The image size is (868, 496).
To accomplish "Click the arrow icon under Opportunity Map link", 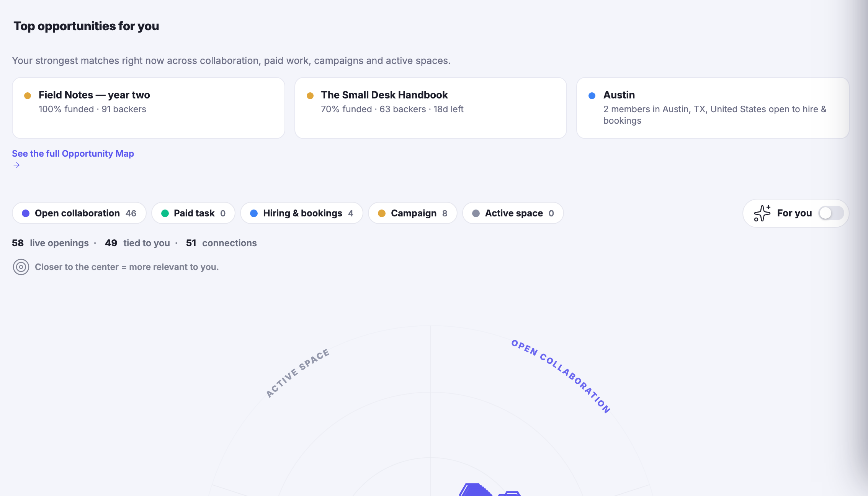I will 16,165.
